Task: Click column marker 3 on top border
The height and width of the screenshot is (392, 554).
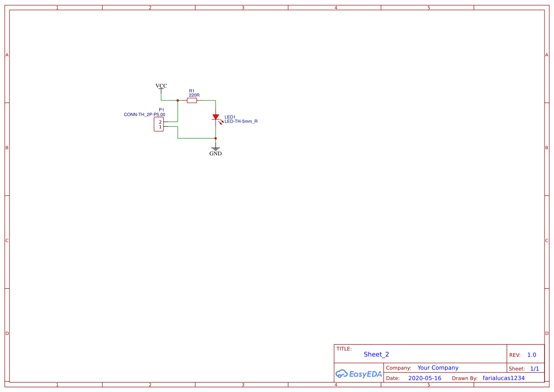Action: tap(242, 7)
